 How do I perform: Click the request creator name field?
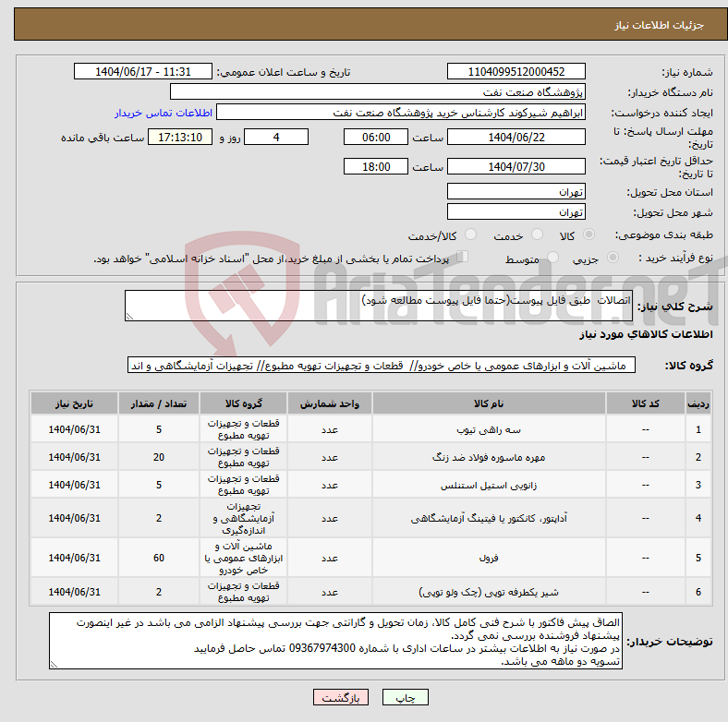pos(401,113)
